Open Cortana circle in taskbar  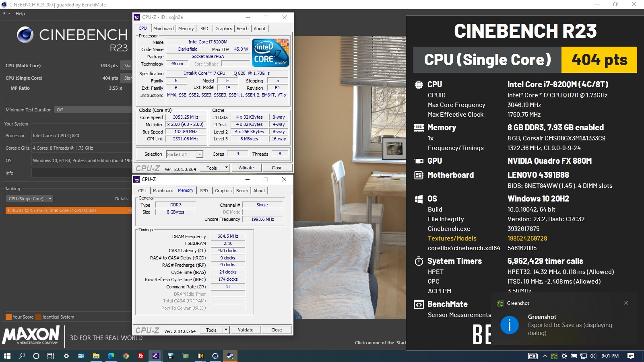(x=36, y=356)
